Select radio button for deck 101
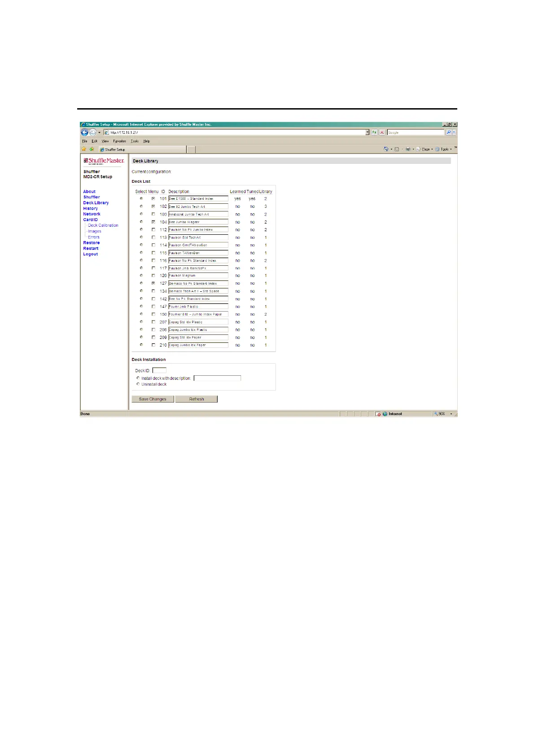This screenshot has height=756, width=534. coord(141,198)
